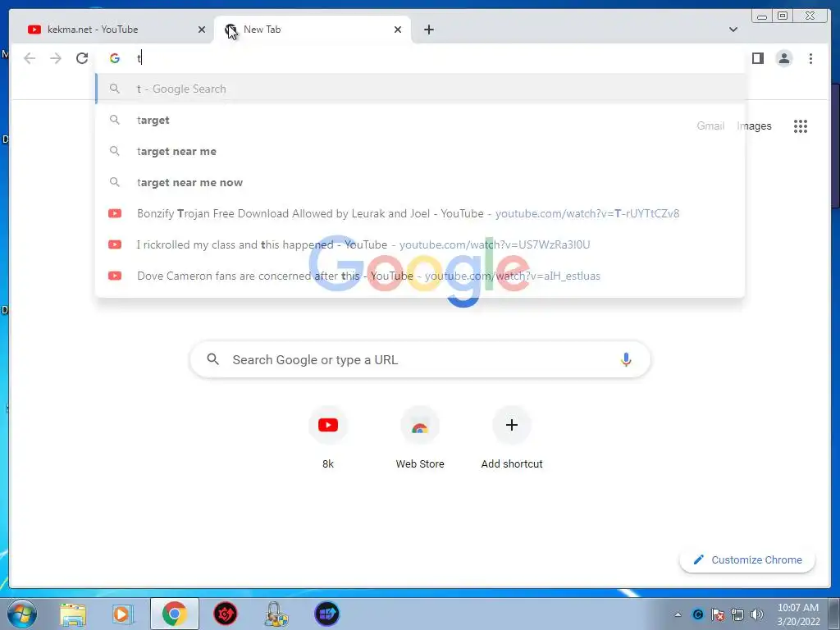The image size is (840, 630).
Task: Open the Gmail link
Action: point(710,126)
